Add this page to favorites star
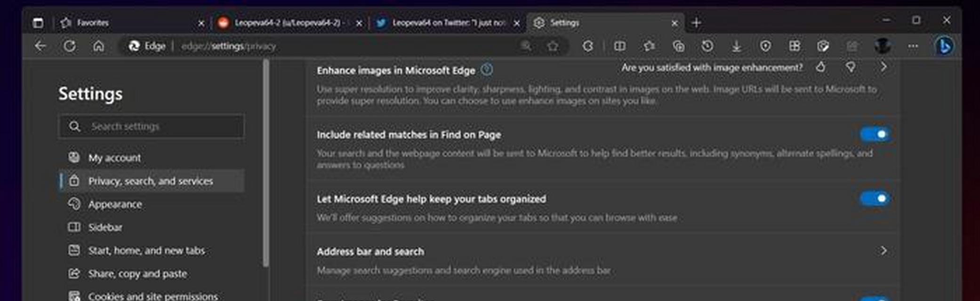Screen dimensions: 980x301 click(x=553, y=46)
